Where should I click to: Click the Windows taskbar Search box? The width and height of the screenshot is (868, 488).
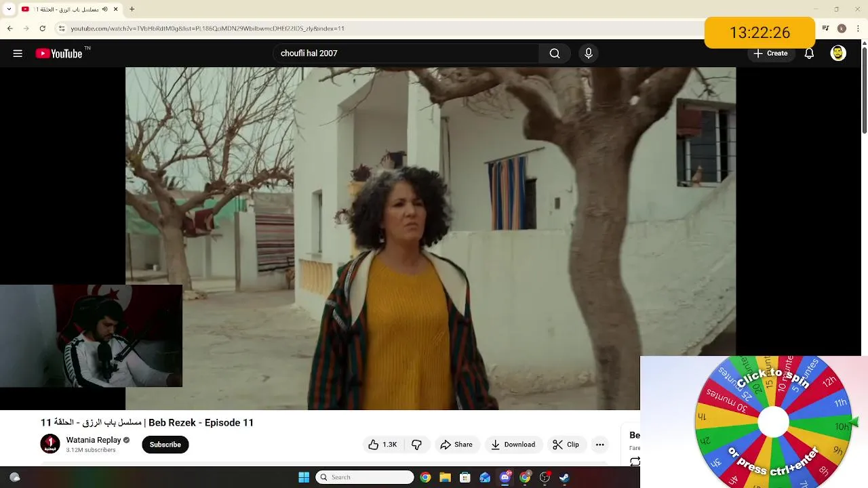coord(365,477)
